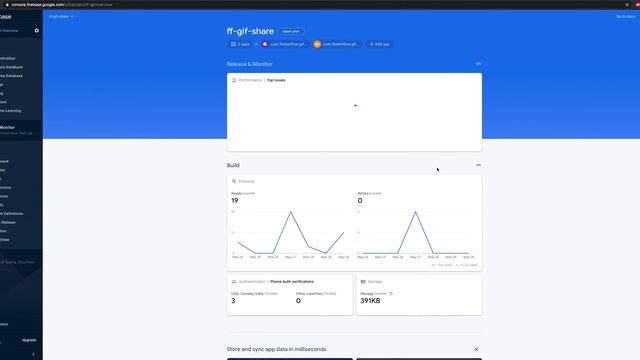Viewport: 640px width, 360px height.
Task: Open the 2 apps chip
Action: (x=240, y=44)
